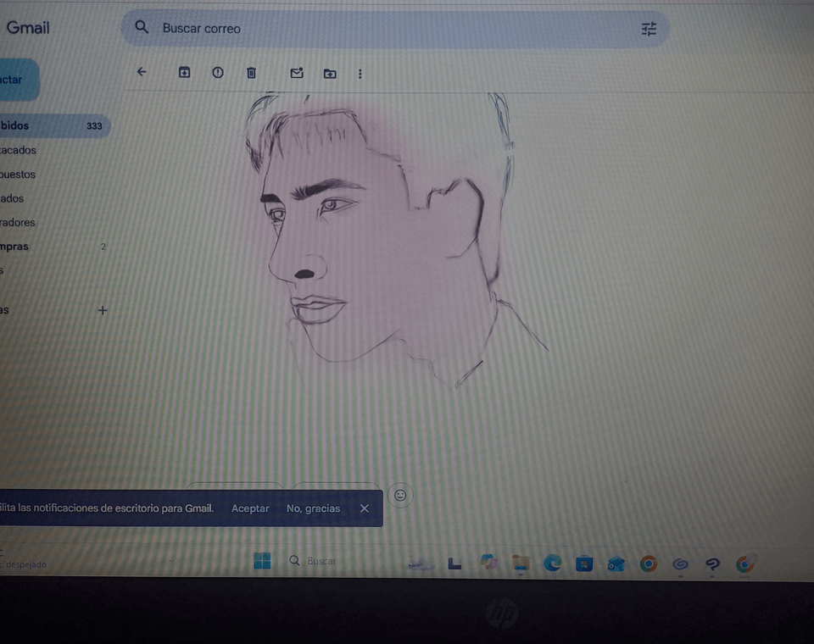
Task: Open the search filter options slider icon
Action: pyautogui.click(x=649, y=29)
